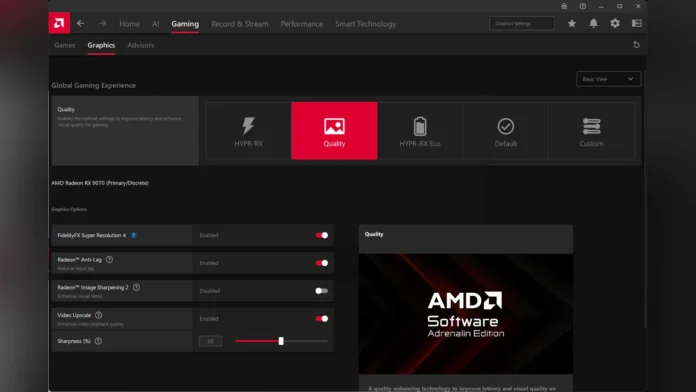This screenshot has height=392, width=696.
Task: Enable Radeon Image Sharpening 2 toggle
Action: [x=321, y=291]
